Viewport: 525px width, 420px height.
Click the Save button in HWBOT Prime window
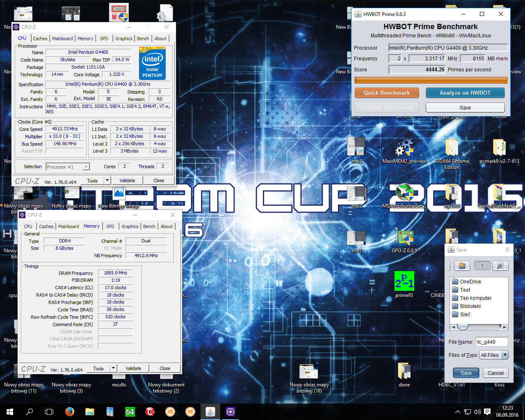465,107
